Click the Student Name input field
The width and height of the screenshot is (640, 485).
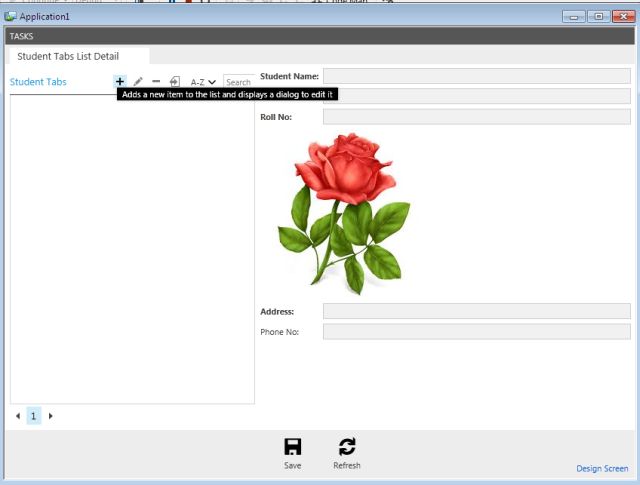[x=477, y=76]
